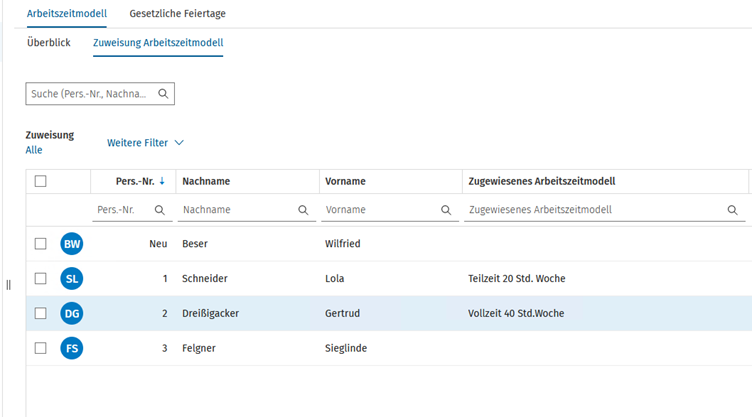Click the Alle assignment filter link

[x=34, y=150]
